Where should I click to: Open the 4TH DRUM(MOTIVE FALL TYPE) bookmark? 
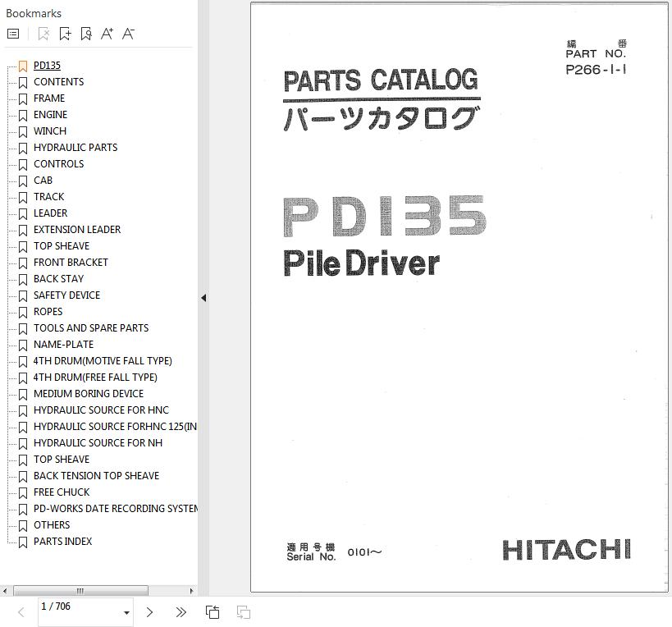point(103,361)
